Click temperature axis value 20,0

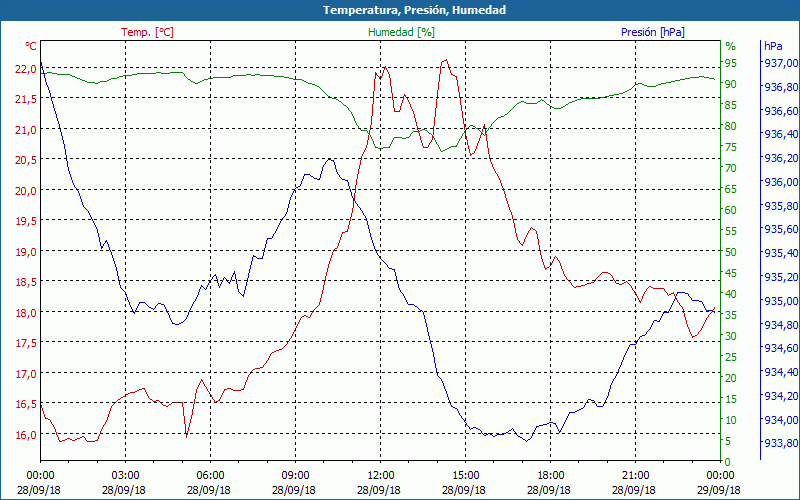pos(28,191)
